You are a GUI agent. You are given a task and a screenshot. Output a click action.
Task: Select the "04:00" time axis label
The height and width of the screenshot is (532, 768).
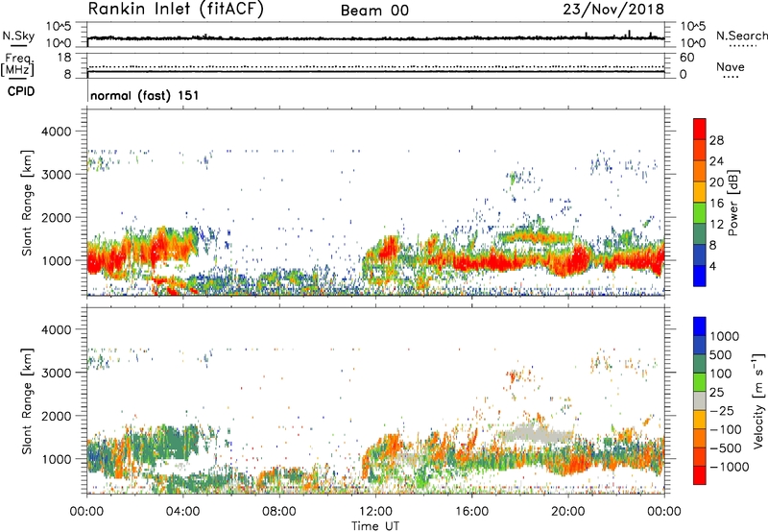(183, 512)
